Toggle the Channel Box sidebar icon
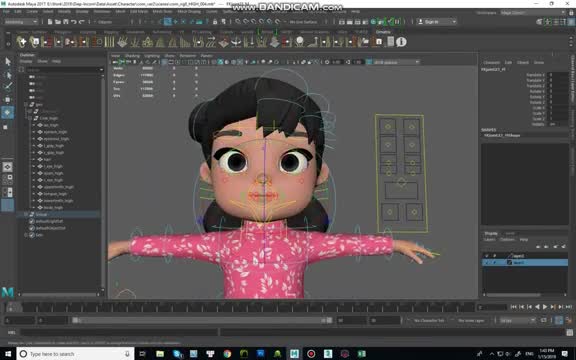This screenshot has width=576, height=360. pyautogui.click(x=571, y=22)
